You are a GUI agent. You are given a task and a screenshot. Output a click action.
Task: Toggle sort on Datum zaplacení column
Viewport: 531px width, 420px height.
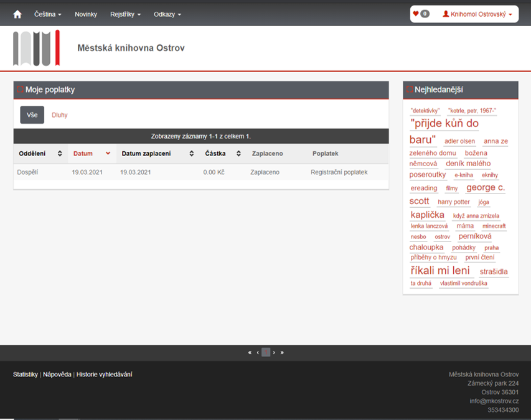pos(191,154)
